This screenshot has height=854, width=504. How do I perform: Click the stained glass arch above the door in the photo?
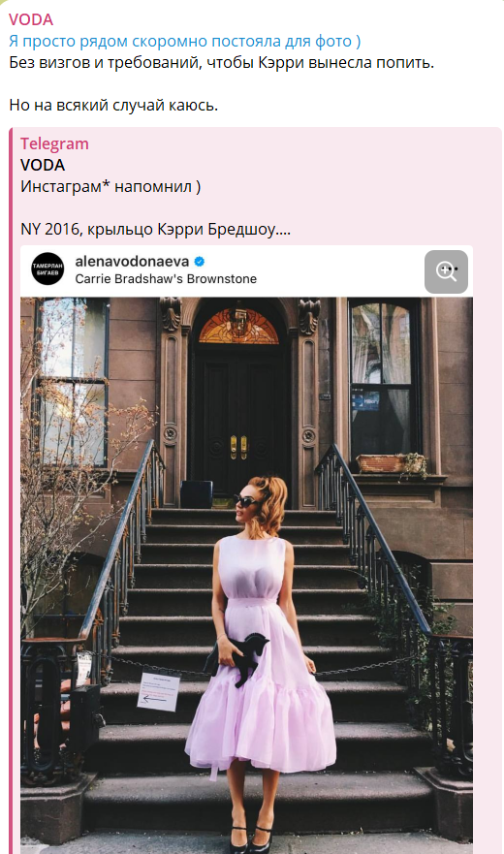click(x=238, y=327)
